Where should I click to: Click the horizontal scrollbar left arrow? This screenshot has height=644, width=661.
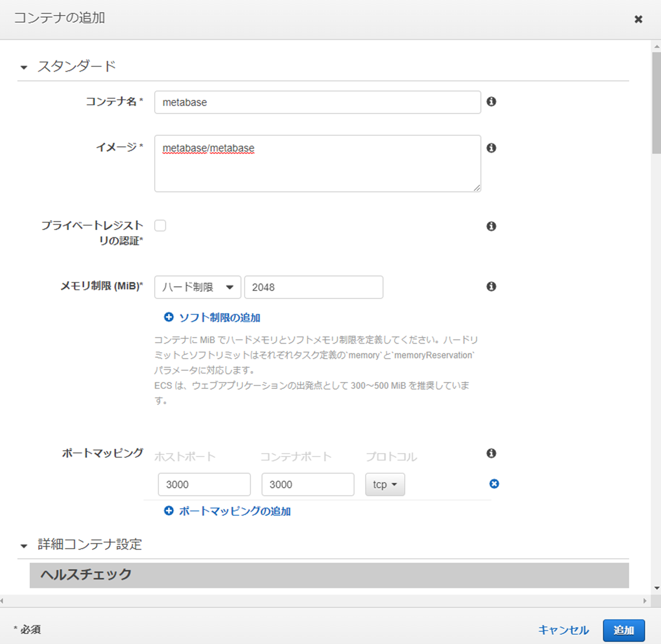2,600
